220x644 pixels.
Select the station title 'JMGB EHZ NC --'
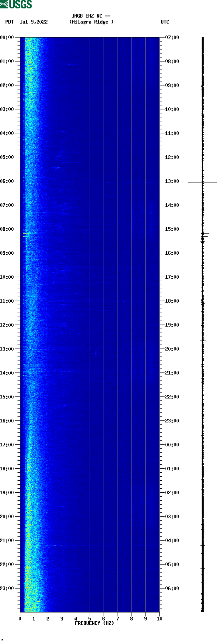(x=91, y=16)
